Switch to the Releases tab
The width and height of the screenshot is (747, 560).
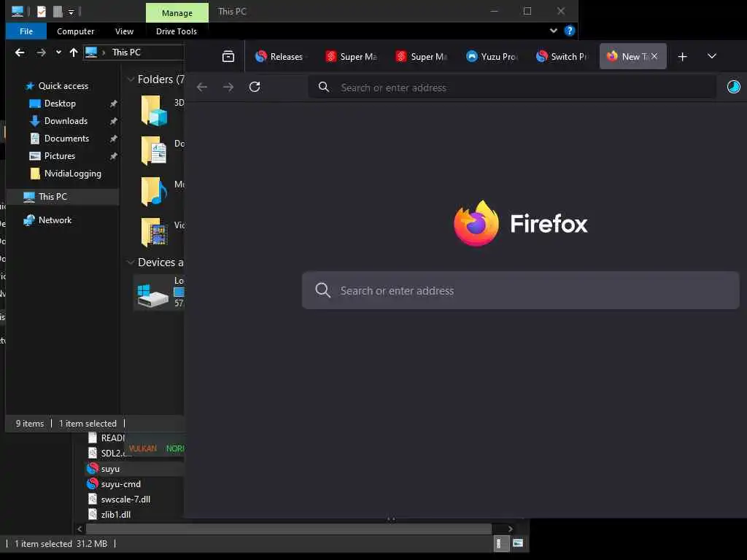(279, 57)
